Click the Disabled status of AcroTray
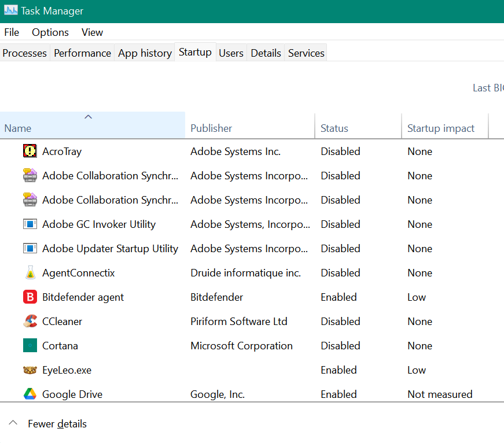Screen dimensions: 504x443 (x=340, y=152)
